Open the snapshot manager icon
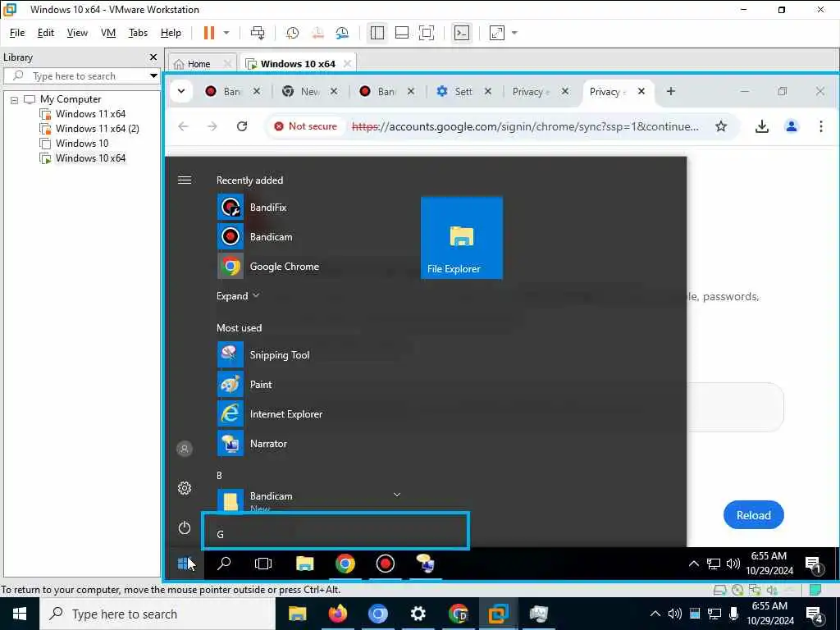Image resolution: width=840 pixels, height=630 pixels. 342,33
